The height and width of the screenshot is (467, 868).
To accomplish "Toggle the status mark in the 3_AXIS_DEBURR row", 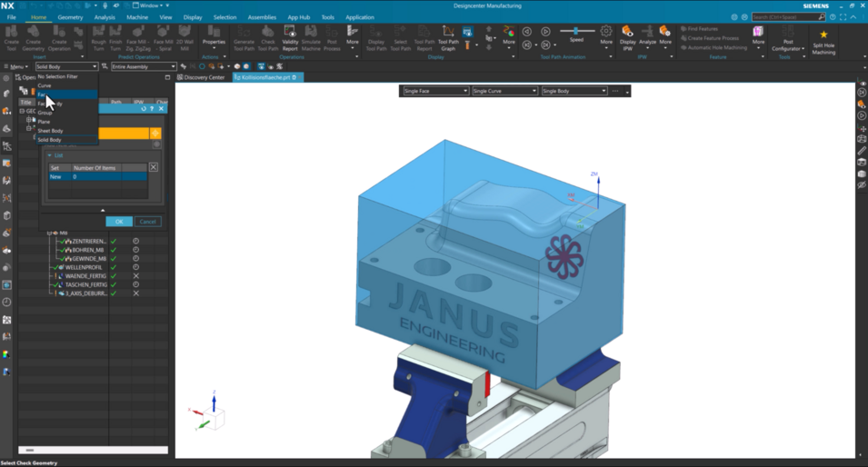I will 135,293.
